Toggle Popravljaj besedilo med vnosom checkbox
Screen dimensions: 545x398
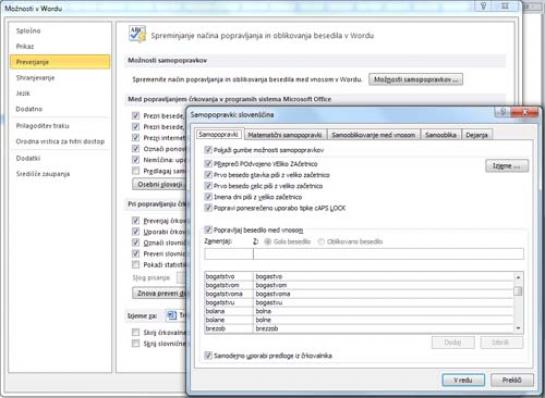pos(208,229)
